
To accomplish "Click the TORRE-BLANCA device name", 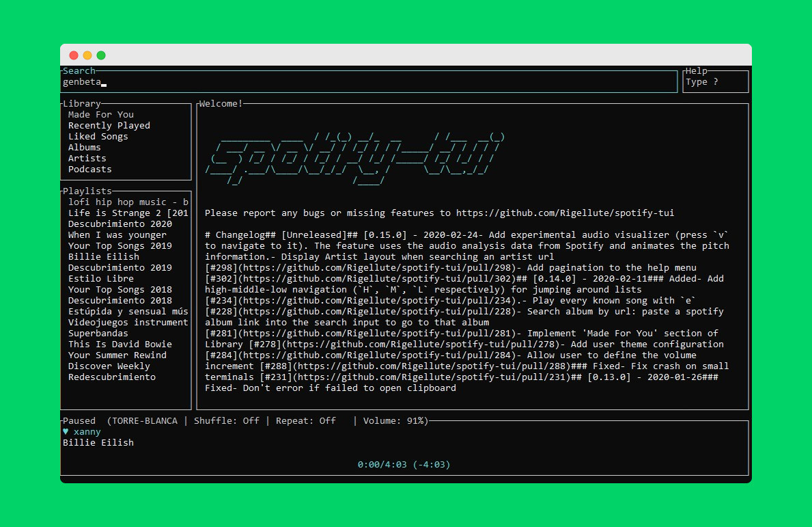I will coord(145,421).
